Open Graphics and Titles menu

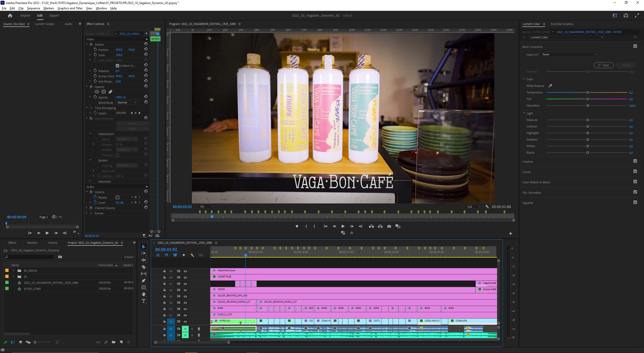(x=70, y=8)
